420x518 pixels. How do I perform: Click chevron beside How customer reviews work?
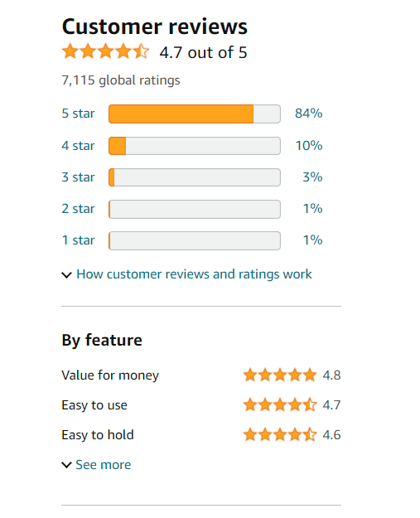click(67, 275)
